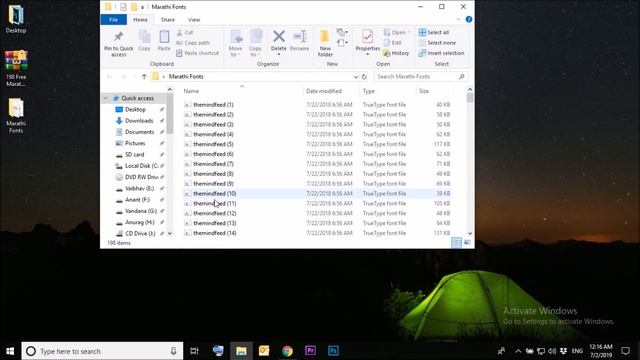Refresh the Marathi Fonts folder

[364, 77]
